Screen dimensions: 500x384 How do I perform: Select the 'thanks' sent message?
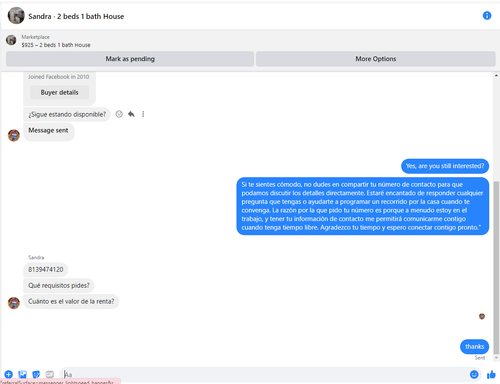tap(474, 347)
